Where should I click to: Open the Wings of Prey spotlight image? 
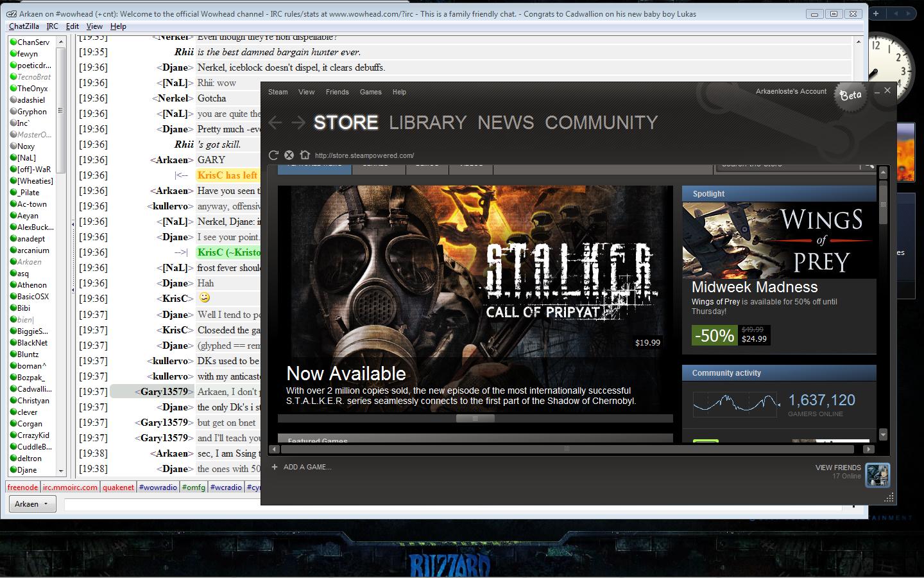[x=779, y=240]
